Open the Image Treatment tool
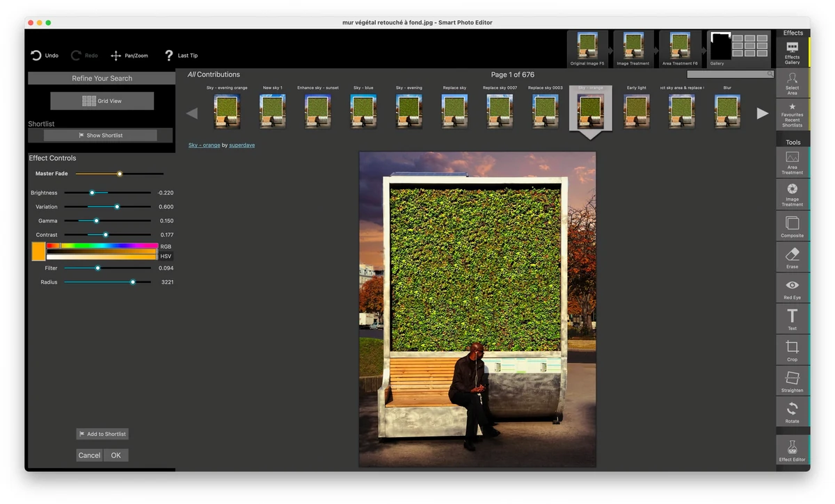 pos(792,194)
